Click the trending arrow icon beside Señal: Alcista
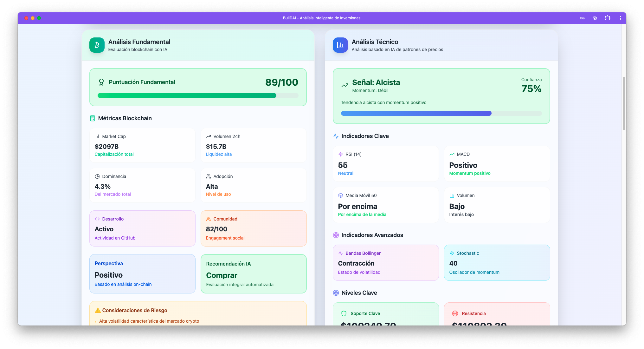 coord(345,85)
